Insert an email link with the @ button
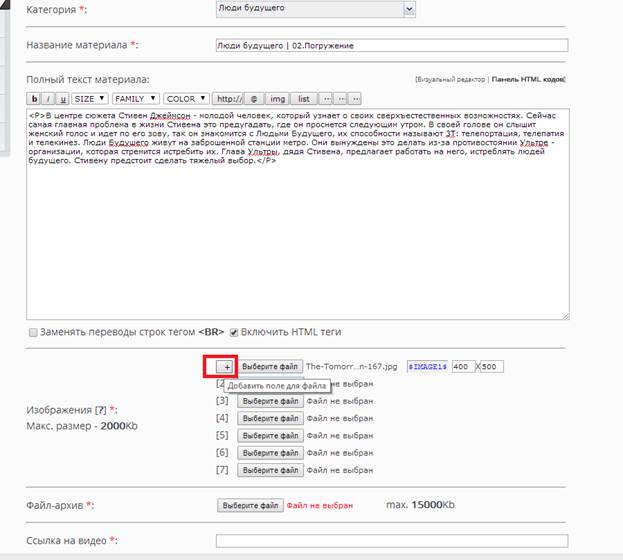Viewport: 623px width, 560px height. 254,99
